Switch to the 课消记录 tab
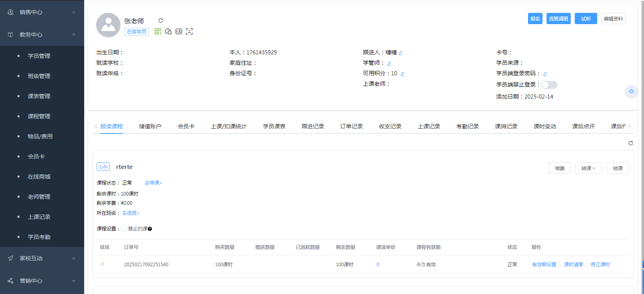 pyautogui.click(x=506, y=126)
